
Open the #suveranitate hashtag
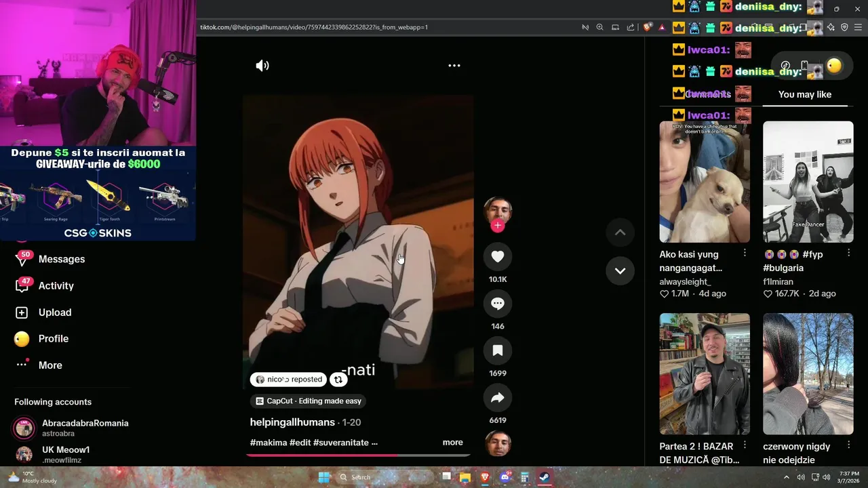point(341,443)
